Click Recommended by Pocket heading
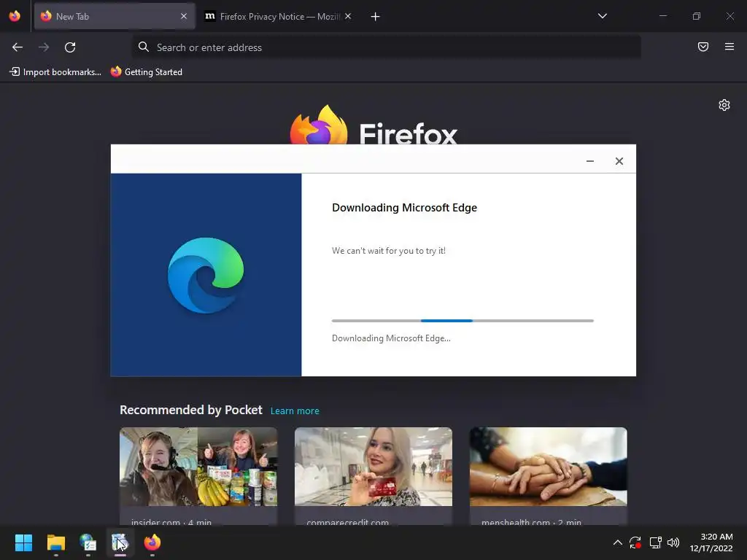 coord(191,410)
